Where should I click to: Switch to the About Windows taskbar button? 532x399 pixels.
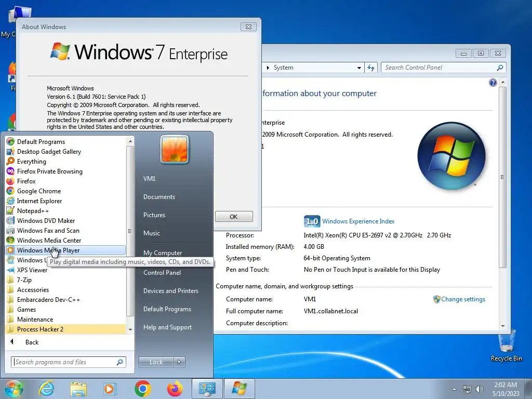point(239,389)
